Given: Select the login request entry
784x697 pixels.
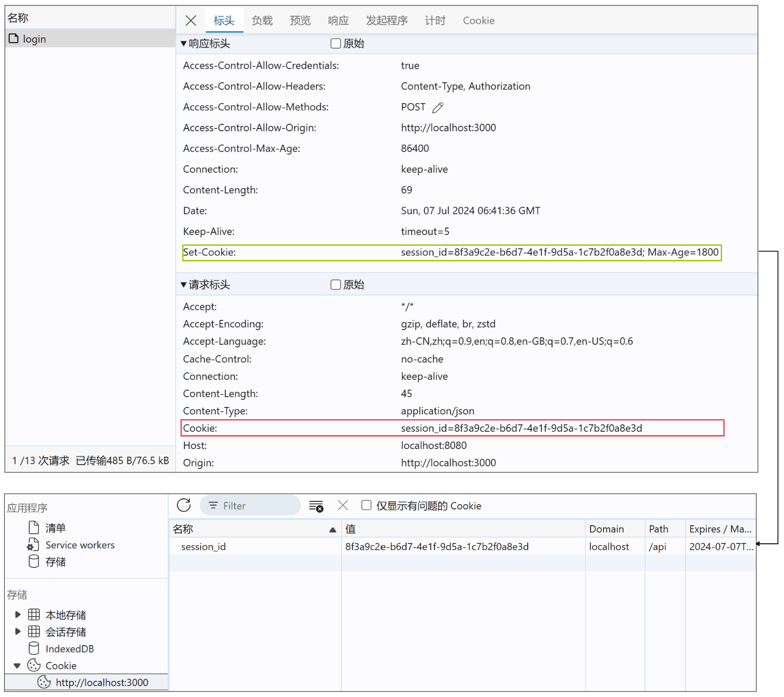Looking at the screenshot, I should tap(35, 39).
